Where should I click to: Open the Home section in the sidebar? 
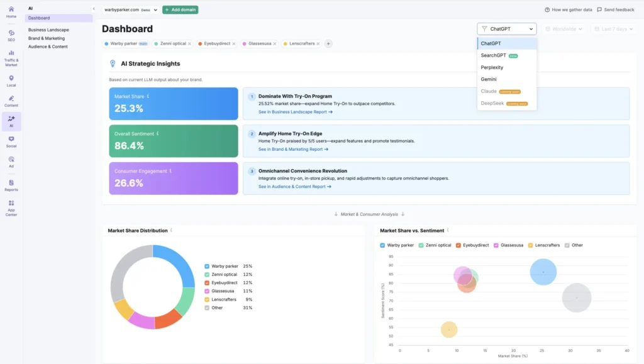click(11, 11)
